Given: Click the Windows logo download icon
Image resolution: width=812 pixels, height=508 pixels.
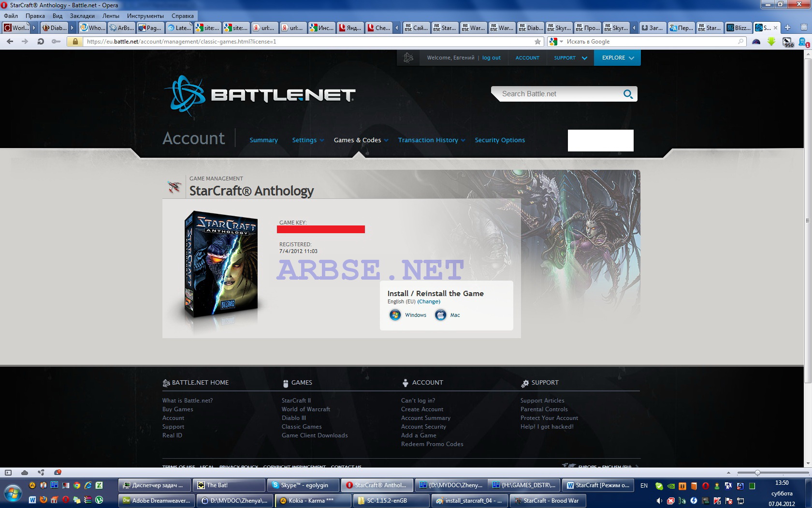Looking at the screenshot, I should pyautogui.click(x=395, y=315).
